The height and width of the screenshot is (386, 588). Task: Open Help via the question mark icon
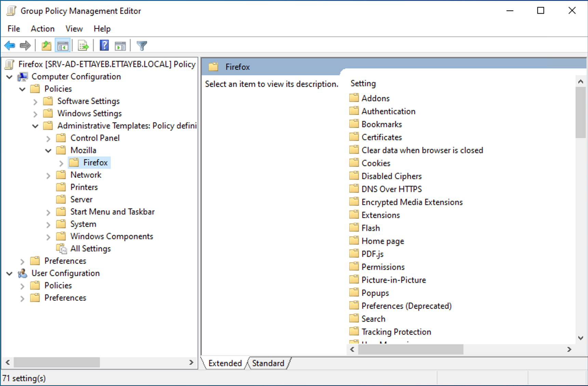[104, 45]
